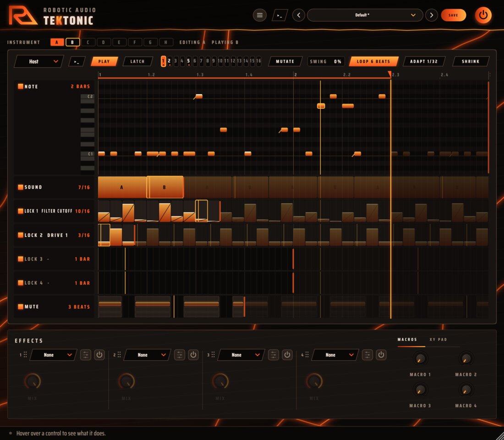Image resolution: width=504 pixels, height=440 pixels.
Task: Open effect slot 1 None dropdown
Action: (x=53, y=355)
